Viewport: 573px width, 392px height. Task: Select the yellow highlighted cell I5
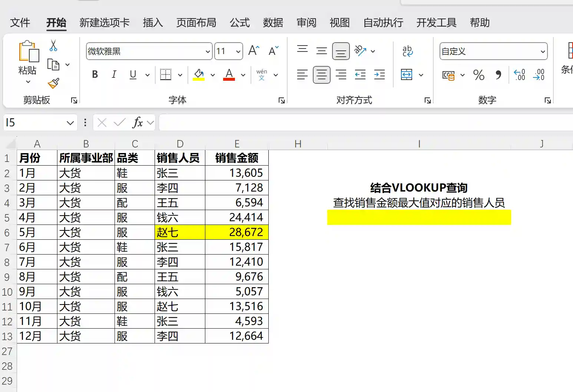click(x=419, y=217)
